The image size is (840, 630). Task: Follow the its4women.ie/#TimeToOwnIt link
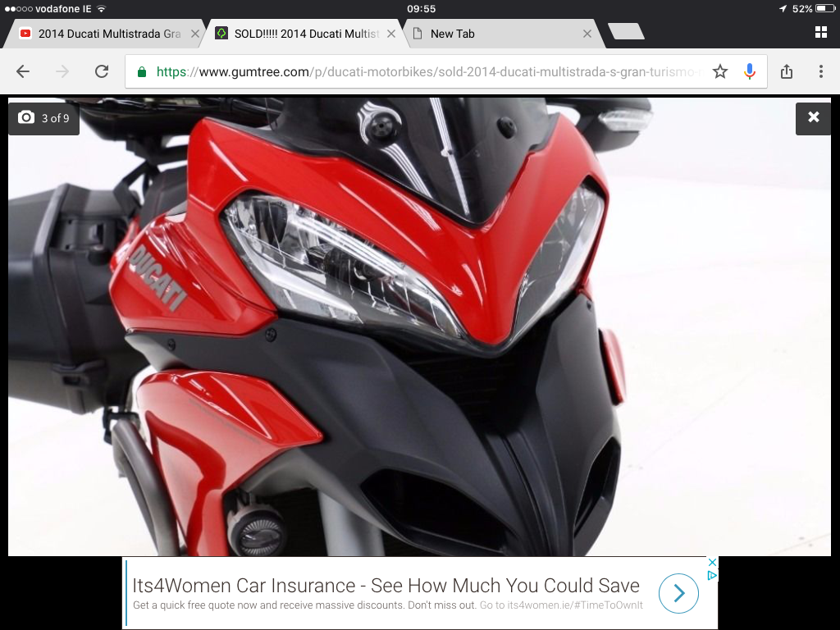pyautogui.click(x=561, y=605)
